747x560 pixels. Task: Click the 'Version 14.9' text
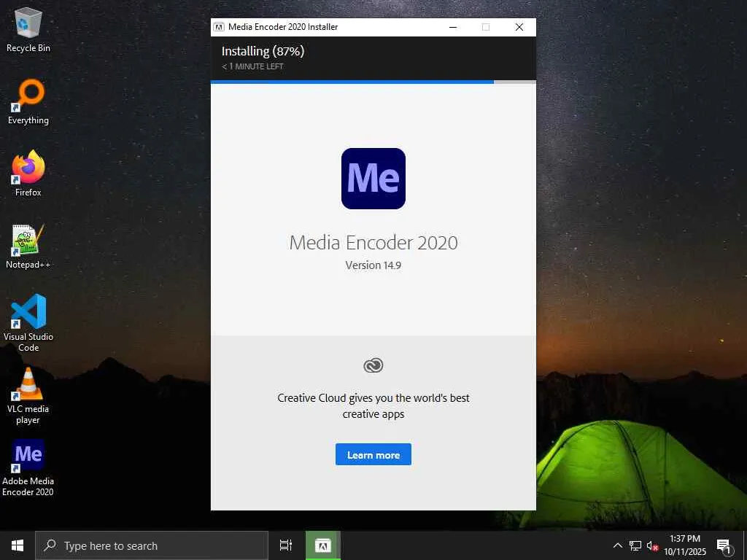click(x=373, y=265)
